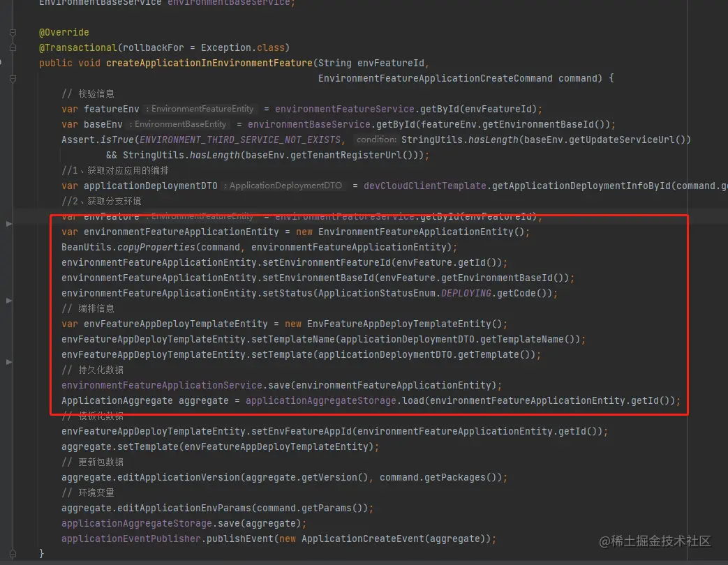728x565 pixels.
Task: Click the editApplicationEnvParams method call
Action: (x=184, y=507)
